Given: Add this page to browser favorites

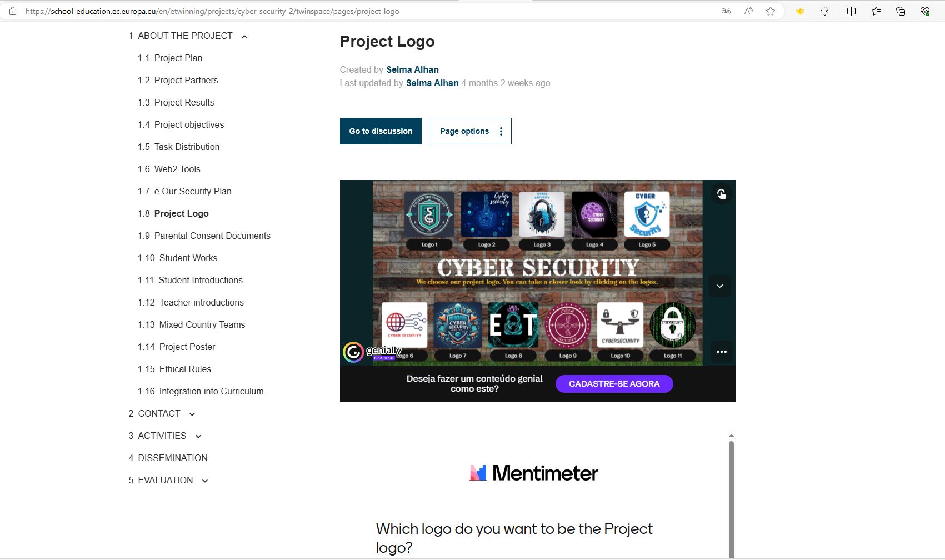Looking at the screenshot, I should 771,11.
